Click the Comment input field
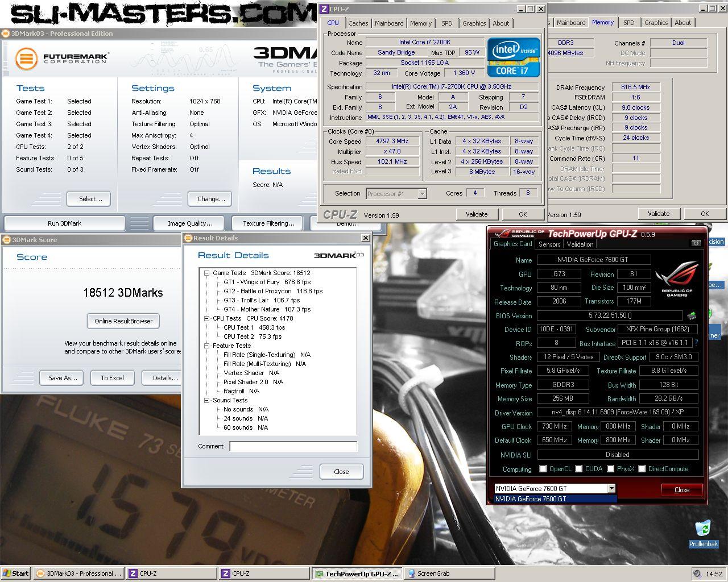Image resolution: width=728 pixels, height=582 pixels. point(293,447)
